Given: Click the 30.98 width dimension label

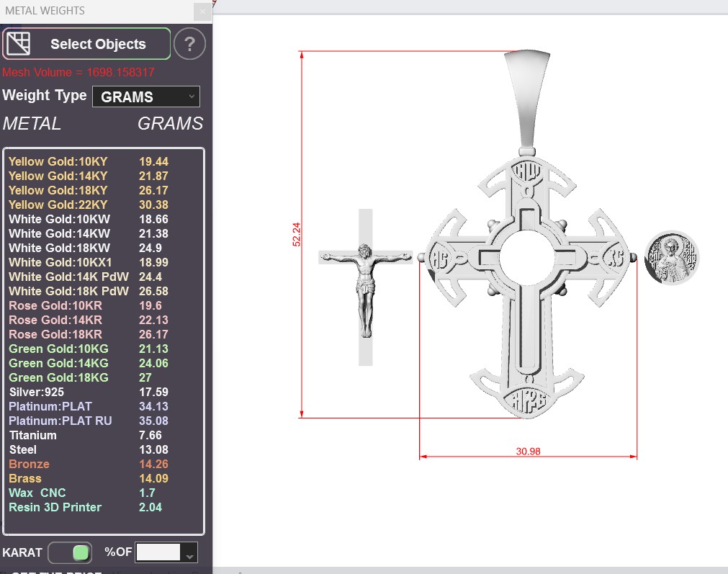Looking at the screenshot, I should (x=529, y=452).
